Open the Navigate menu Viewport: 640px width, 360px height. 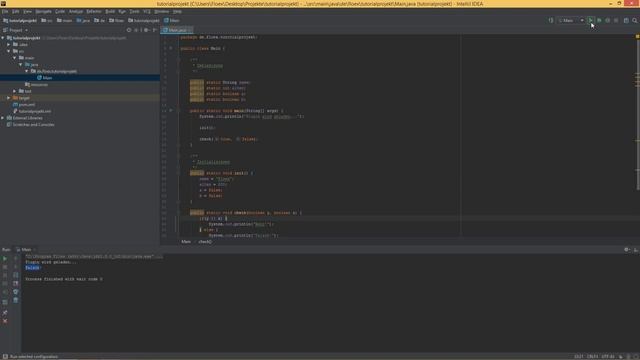click(43, 11)
